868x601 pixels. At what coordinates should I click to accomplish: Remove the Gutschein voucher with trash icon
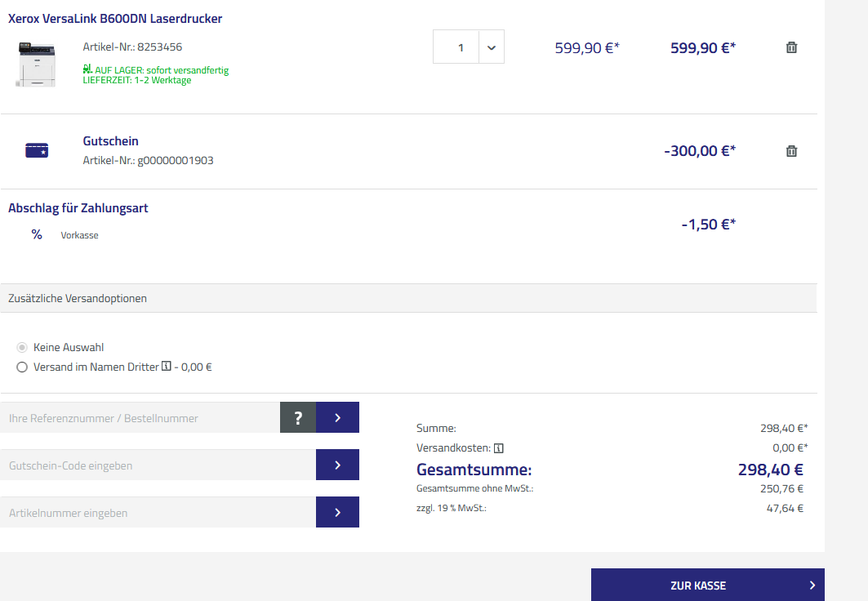(x=790, y=151)
